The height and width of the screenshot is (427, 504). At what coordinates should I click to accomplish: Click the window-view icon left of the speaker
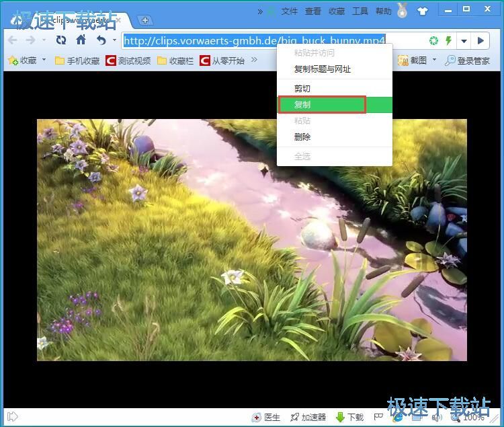click(417, 418)
